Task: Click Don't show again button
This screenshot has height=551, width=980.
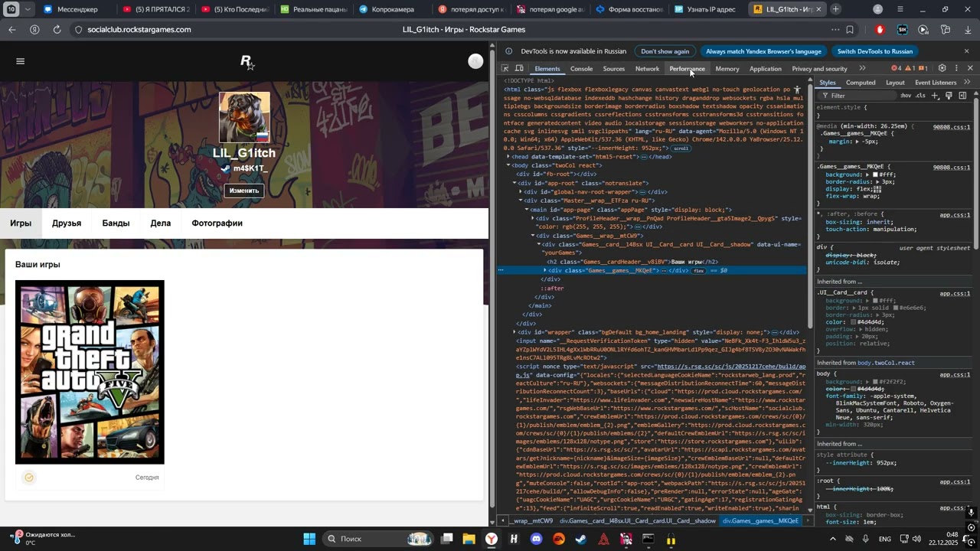Action: click(665, 51)
